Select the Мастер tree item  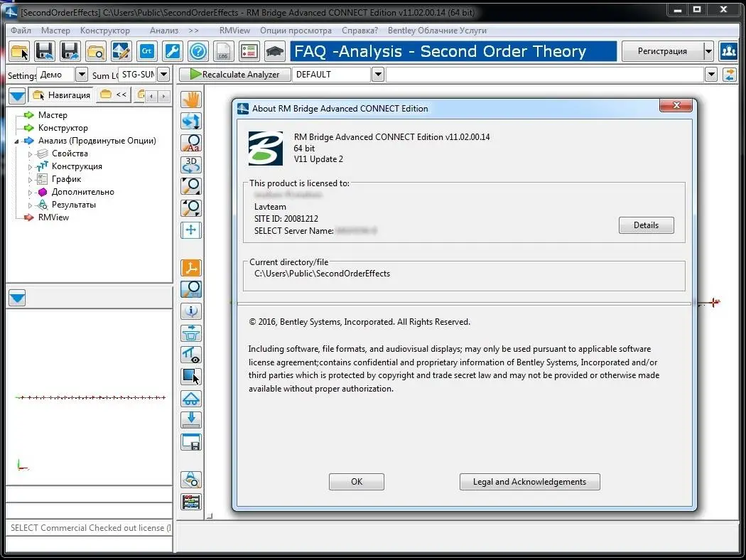tap(53, 115)
